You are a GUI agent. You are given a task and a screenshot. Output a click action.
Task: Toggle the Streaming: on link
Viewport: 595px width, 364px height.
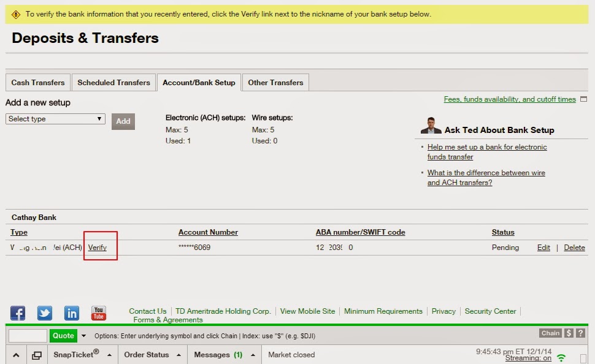pyautogui.click(x=528, y=358)
